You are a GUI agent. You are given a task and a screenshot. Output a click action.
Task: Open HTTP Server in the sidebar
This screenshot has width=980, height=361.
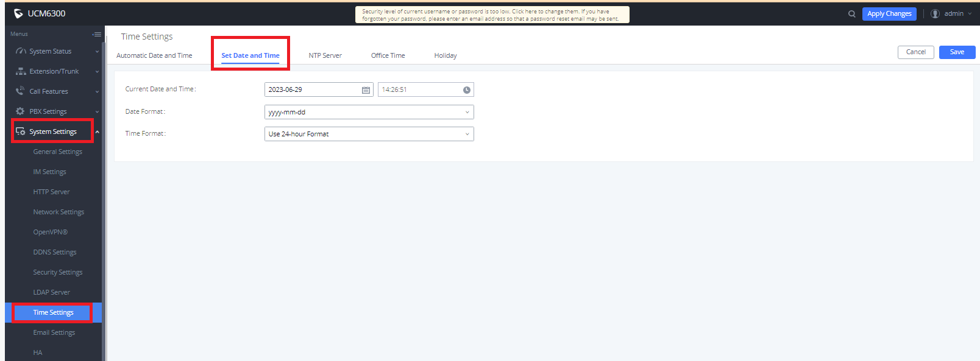pos(52,192)
